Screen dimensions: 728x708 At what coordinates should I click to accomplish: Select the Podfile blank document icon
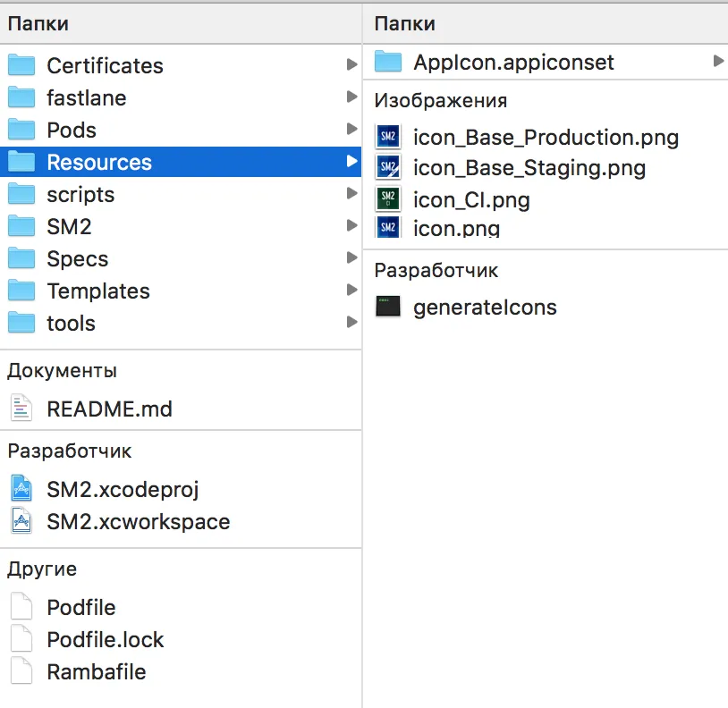[x=21, y=607]
